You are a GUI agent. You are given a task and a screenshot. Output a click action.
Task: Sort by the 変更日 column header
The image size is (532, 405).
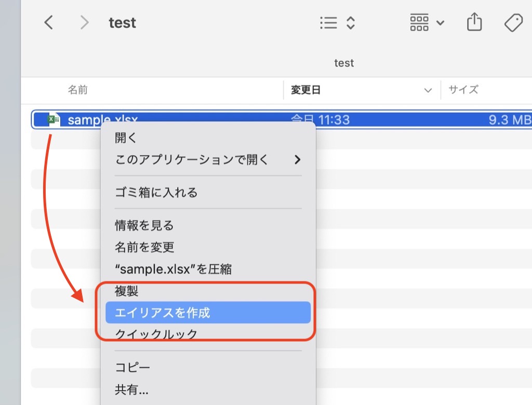coord(305,90)
